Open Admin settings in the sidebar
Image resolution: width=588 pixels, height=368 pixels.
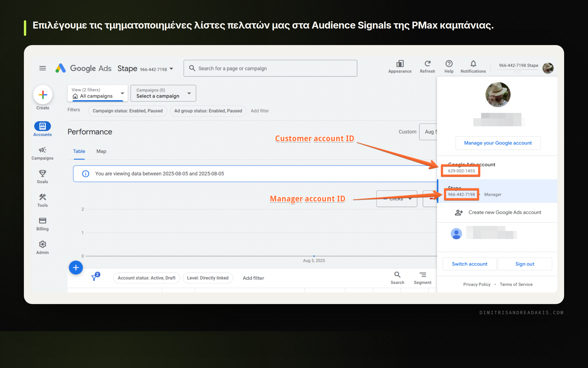tap(42, 247)
